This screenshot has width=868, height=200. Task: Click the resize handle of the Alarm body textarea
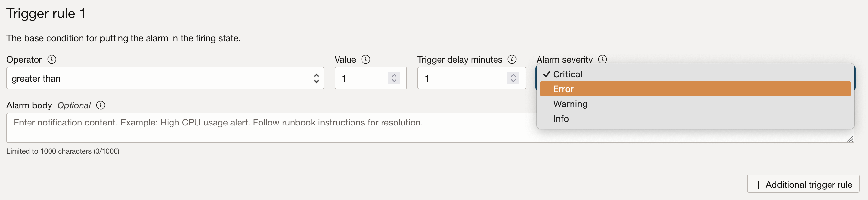[x=851, y=139]
